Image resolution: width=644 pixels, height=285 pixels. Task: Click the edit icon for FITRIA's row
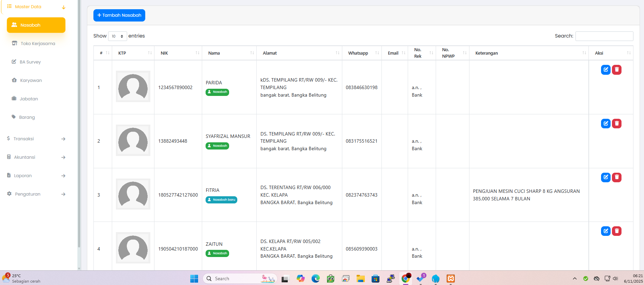[x=605, y=177]
